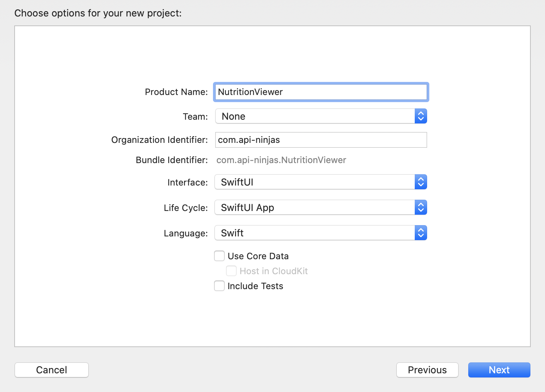
Task: Click the Team label
Action: click(195, 117)
